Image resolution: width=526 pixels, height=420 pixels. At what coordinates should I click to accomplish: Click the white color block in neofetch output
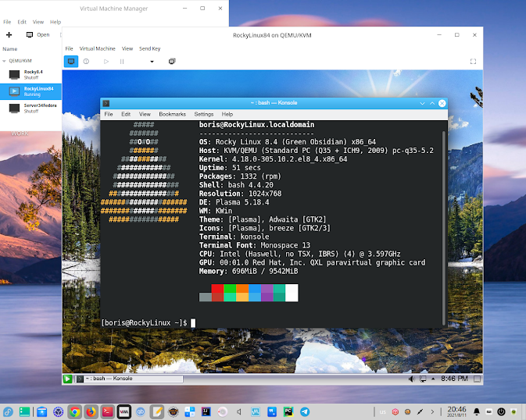click(292, 293)
